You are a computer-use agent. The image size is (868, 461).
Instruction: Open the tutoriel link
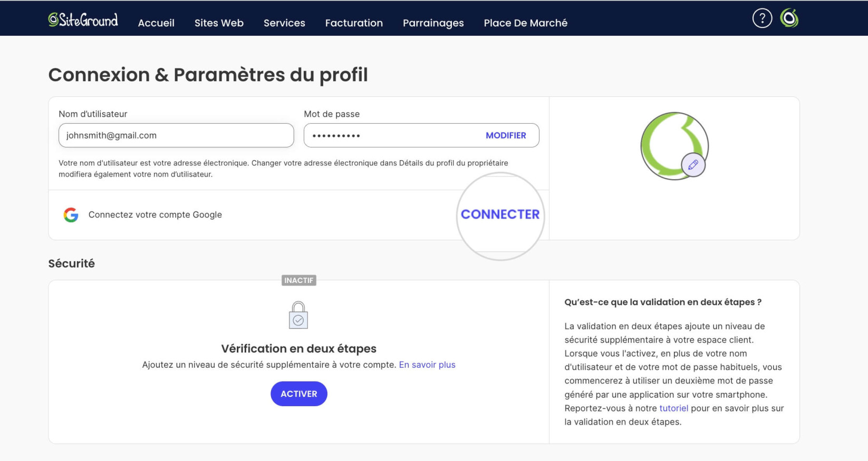coord(673,408)
